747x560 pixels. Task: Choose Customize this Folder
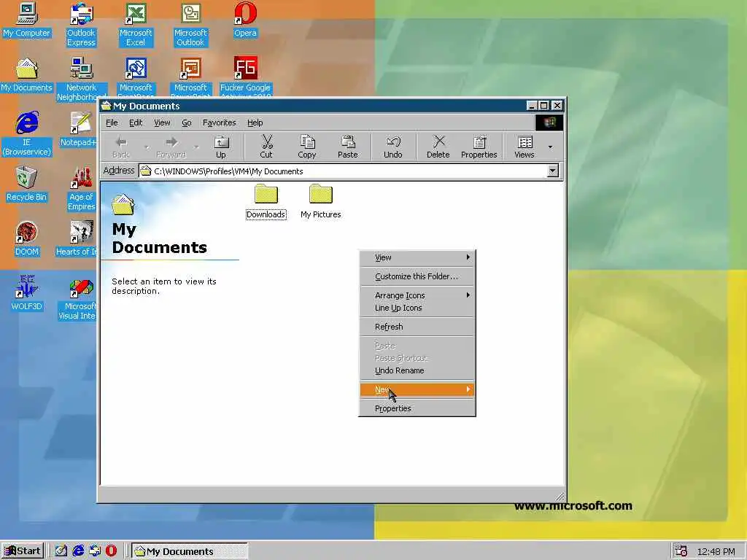pyautogui.click(x=417, y=276)
